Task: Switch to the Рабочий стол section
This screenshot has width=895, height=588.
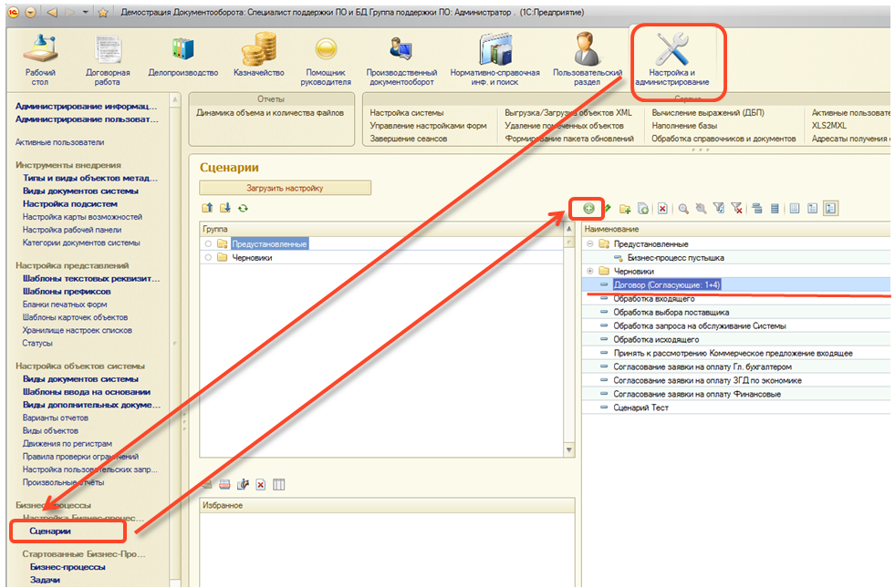Action: click(x=41, y=57)
